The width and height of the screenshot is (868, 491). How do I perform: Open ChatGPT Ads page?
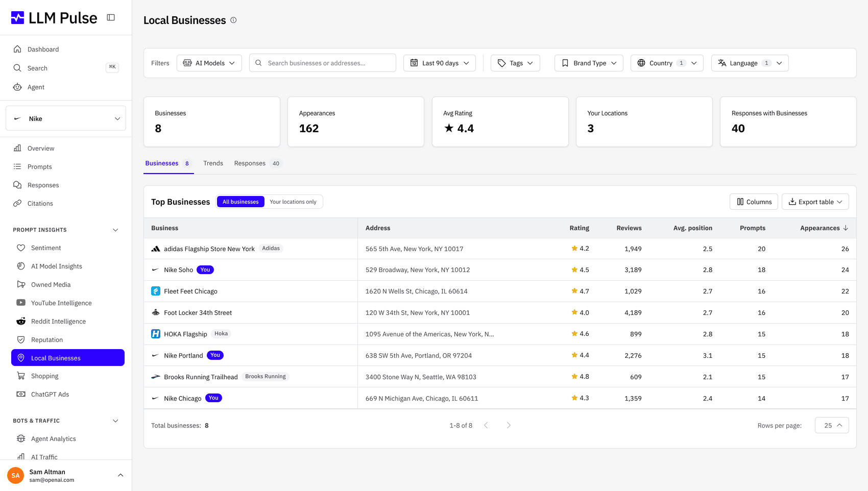click(x=68, y=395)
